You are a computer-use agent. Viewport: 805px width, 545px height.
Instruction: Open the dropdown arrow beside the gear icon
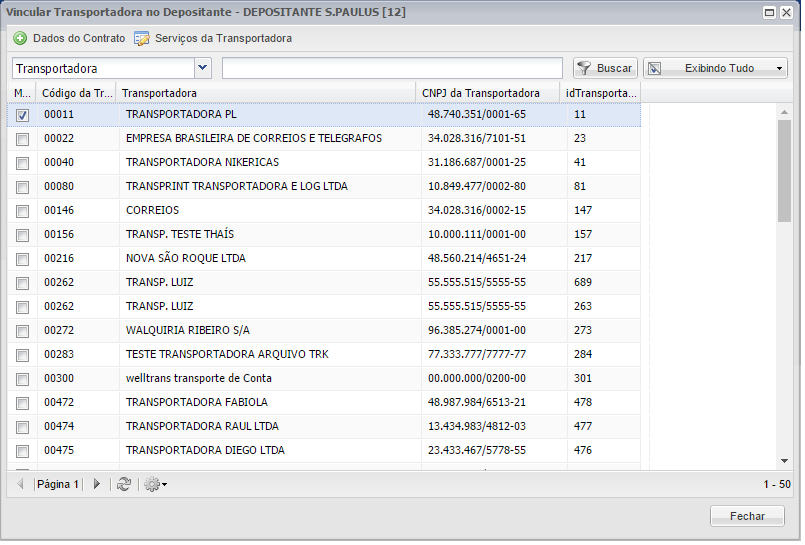[x=164, y=484]
